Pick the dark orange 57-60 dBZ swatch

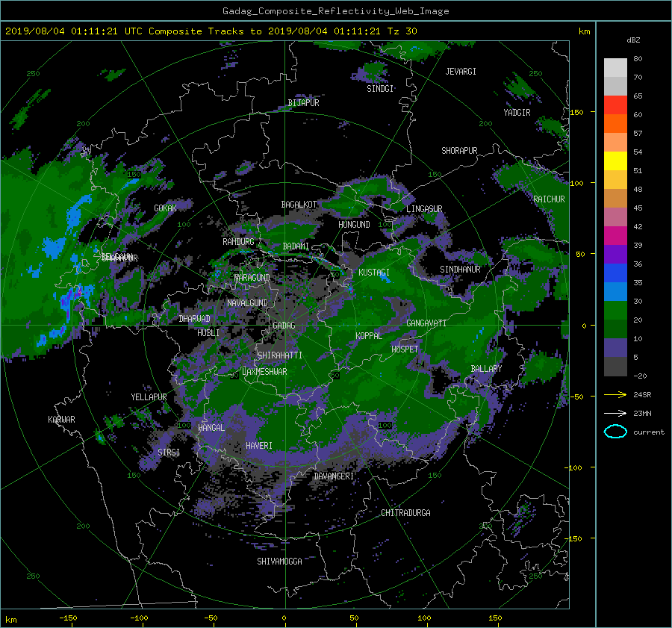(615, 123)
